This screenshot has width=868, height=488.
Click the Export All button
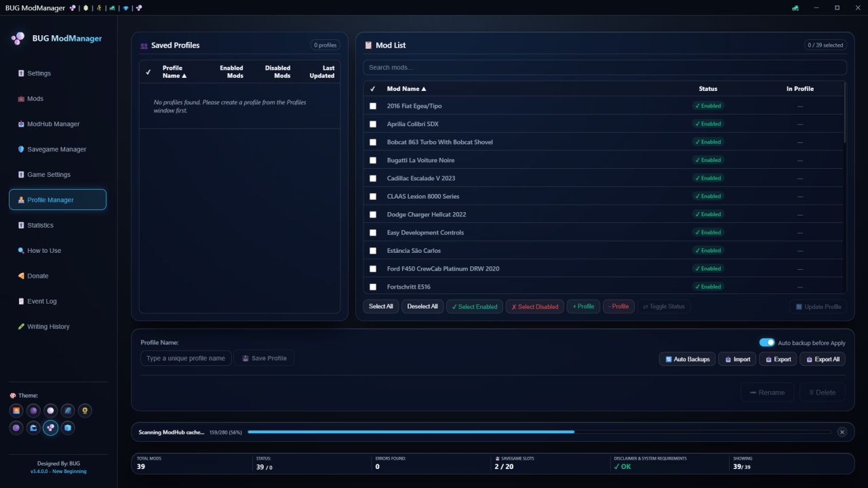tap(823, 359)
